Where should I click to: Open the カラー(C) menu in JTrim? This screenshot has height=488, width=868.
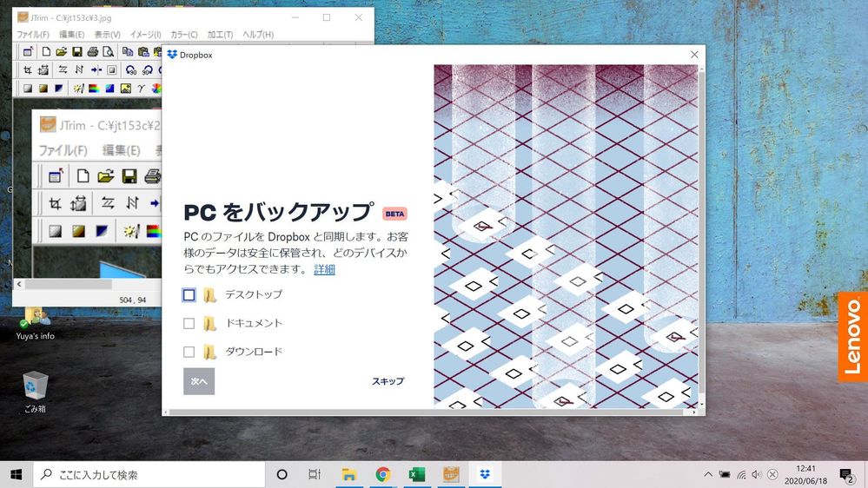click(x=183, y=35)
